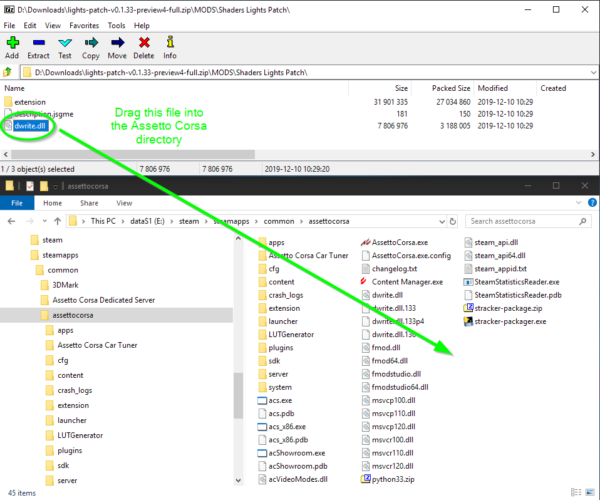Open the Edit menu in 7-Zip

30,26
